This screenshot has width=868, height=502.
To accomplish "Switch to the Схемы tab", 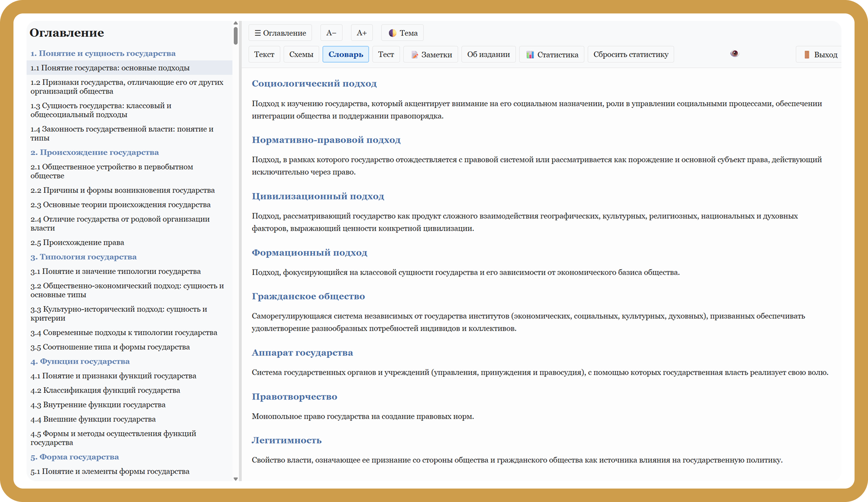I will coord(301,55).
